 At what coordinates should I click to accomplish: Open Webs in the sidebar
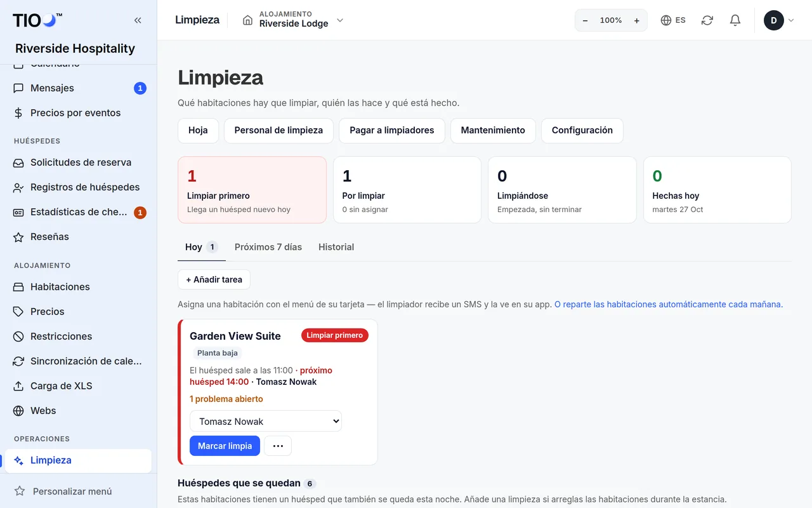(x=78, y=411)
